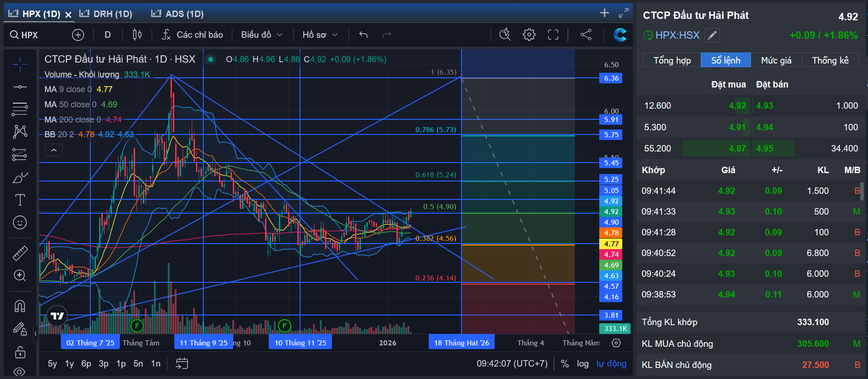Image resolution: width=868 pixels, height=379 pixels.
Task: Select the crosshair cursor tool
Action: (20, 65)
